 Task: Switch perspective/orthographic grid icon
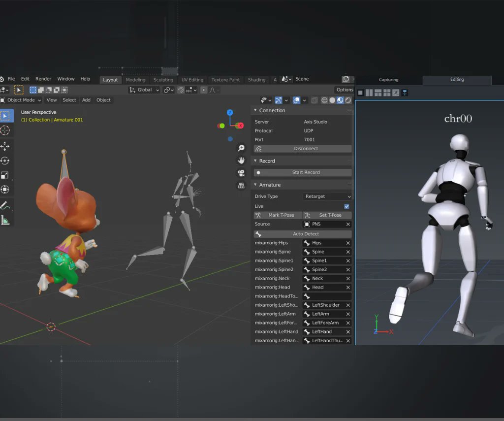241,186
